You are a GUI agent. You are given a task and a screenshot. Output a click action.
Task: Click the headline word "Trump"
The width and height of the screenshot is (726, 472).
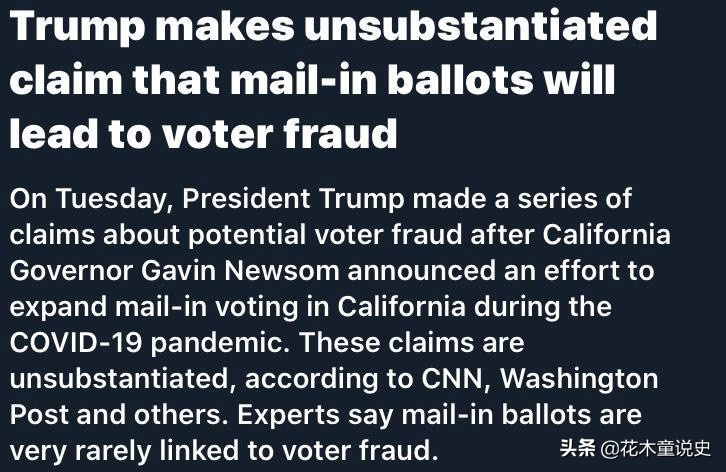pos(77,26)
